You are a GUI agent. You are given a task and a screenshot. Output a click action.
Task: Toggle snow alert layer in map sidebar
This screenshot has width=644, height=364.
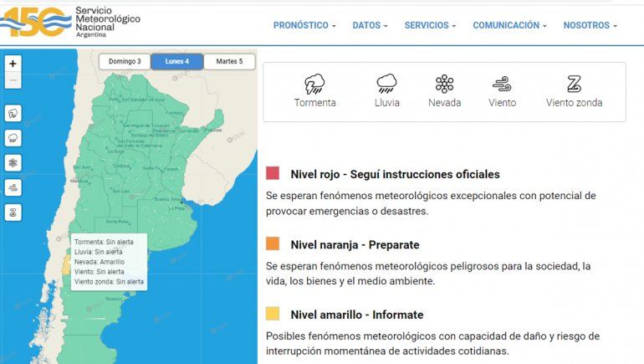click(13, 162)
